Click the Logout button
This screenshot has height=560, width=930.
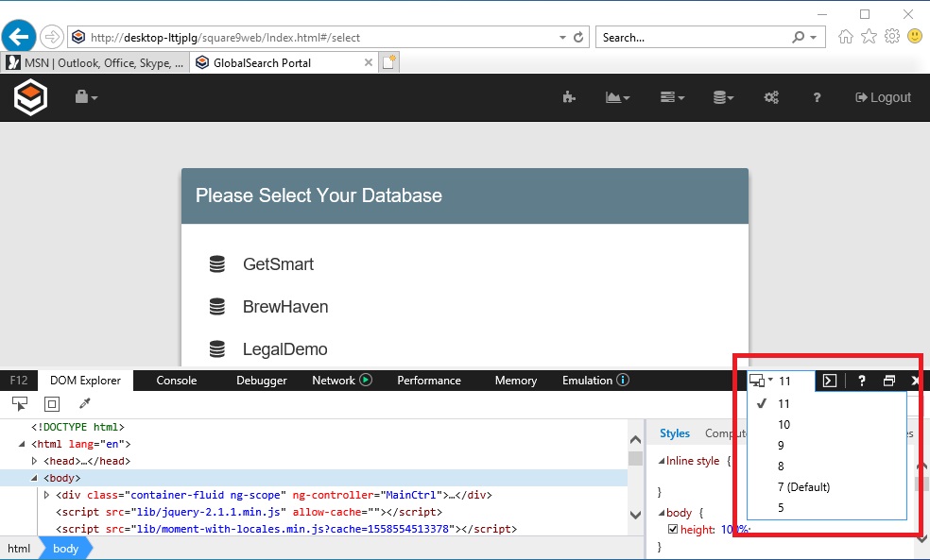coord(882,97)
